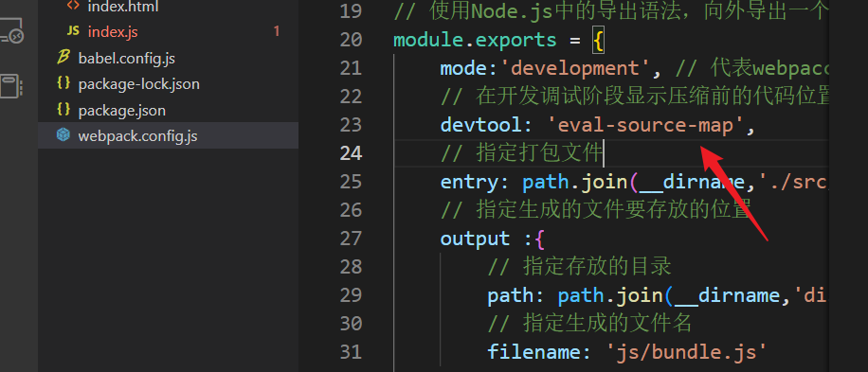Open index.html from the file explorer
The image size is (868, 372).
[123, 6]
